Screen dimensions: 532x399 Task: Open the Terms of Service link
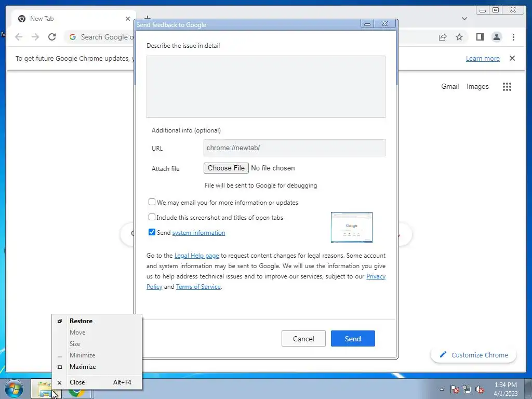[198, 287]
